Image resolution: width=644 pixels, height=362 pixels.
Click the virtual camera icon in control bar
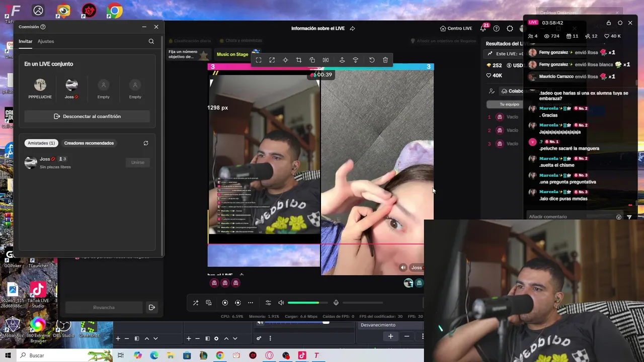[238, 303]
